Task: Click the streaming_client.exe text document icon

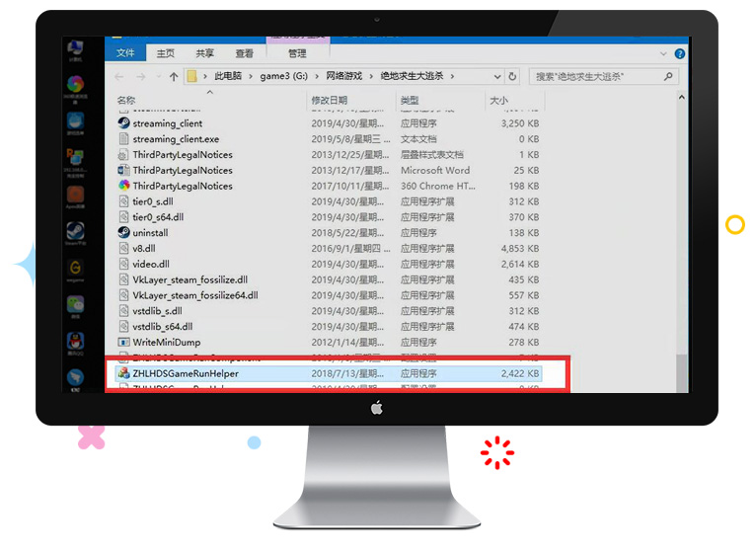Action: click(x=124, y=138)
